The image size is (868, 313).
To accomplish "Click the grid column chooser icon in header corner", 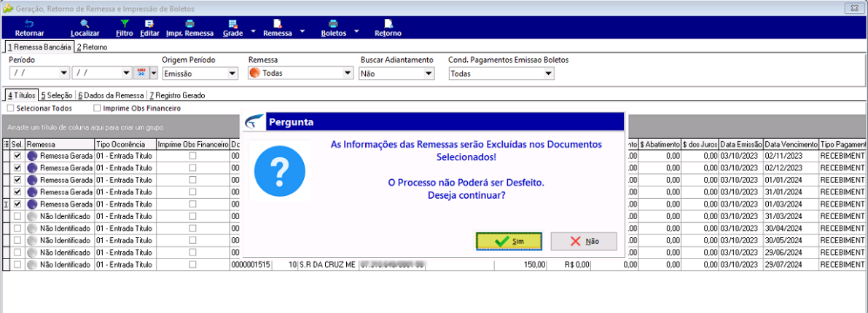I will click(6, 144).
